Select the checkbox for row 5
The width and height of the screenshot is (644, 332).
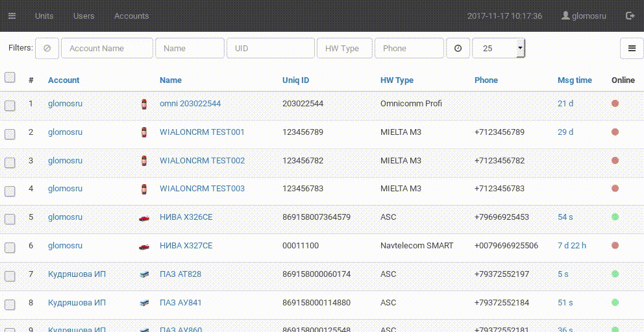tap(10, 219)
